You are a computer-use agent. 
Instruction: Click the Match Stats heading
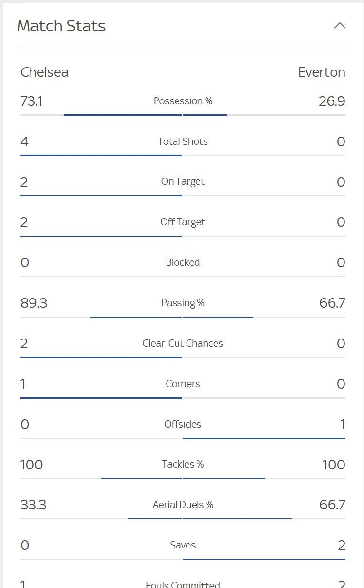pyautogui.click(x=61, y=26)
